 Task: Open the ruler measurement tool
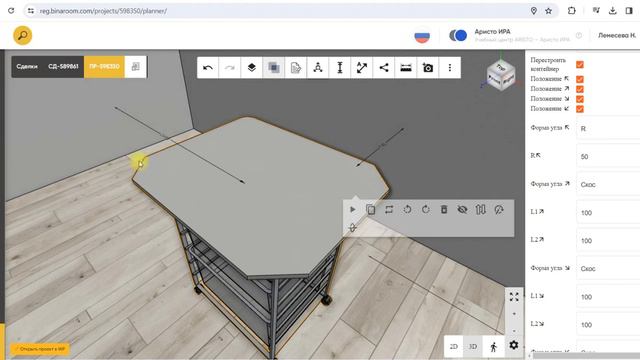[x=406, y=68]
